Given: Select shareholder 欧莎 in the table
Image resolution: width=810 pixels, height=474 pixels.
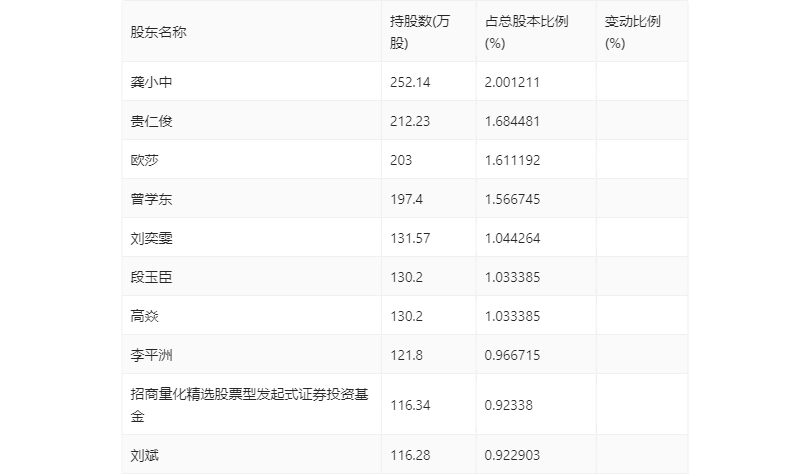Looking at the screenshot, I should (x=138, y=160).
